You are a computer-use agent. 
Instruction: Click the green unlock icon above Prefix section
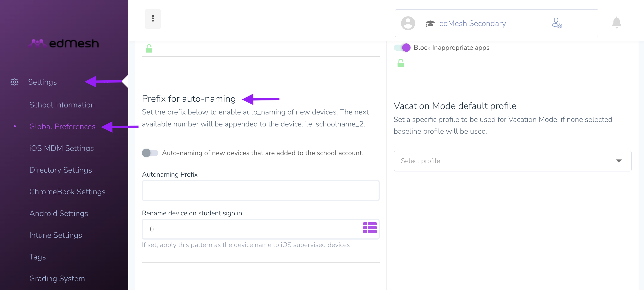coord(149,48)
